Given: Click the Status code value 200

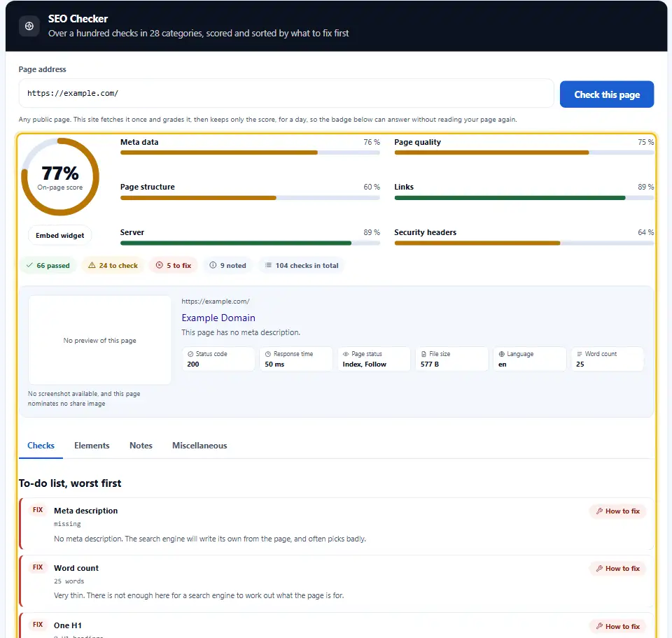Looking at the screenshot, I should pyautogui.click(x=193, y=364).
